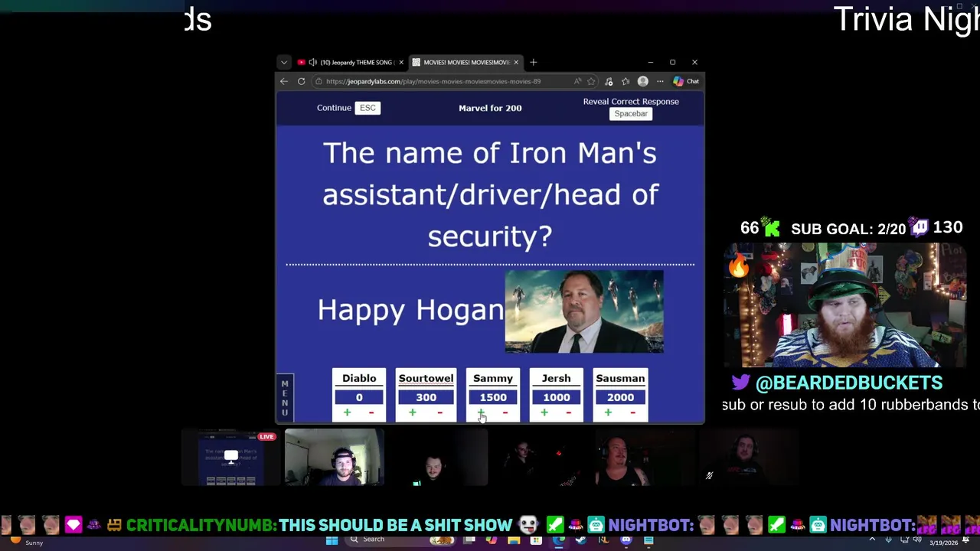
Task: Subtract points from Jersh with minus
Action: [x=569, y=412]
